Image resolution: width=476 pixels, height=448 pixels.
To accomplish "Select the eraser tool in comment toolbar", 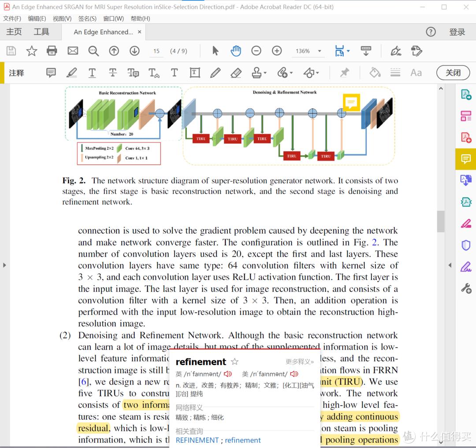I will pos(236,73).
